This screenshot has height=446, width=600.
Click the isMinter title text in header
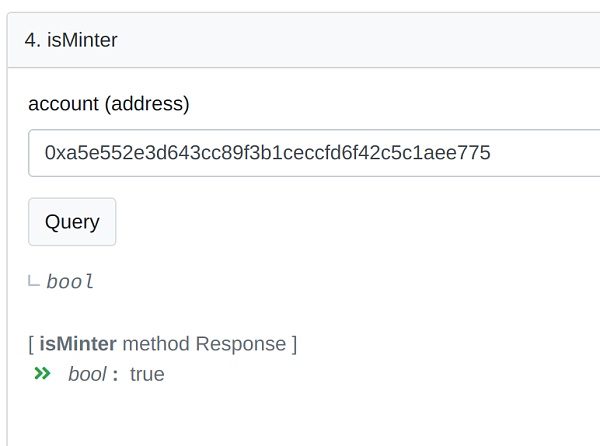point(82,40)
